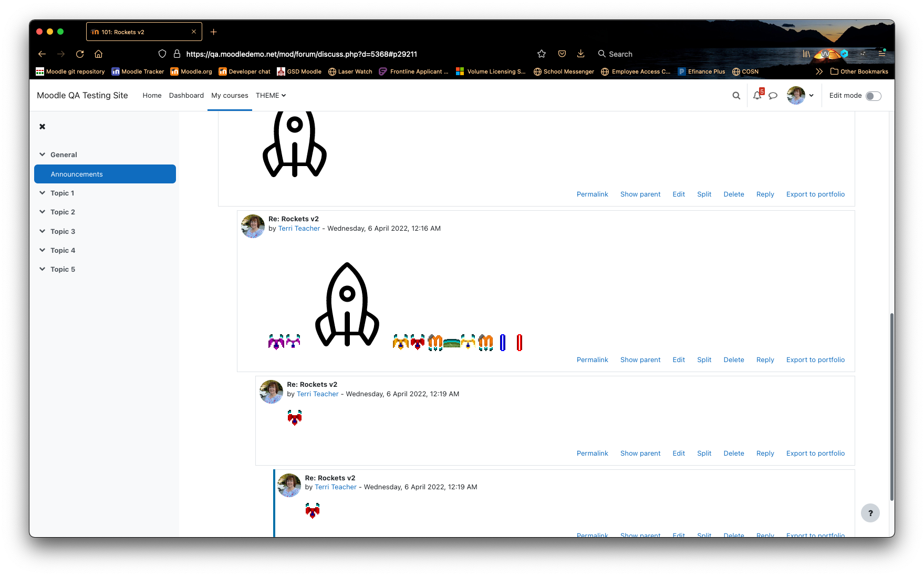Collapse Topic 5 chevron

[x=42, y=269]
